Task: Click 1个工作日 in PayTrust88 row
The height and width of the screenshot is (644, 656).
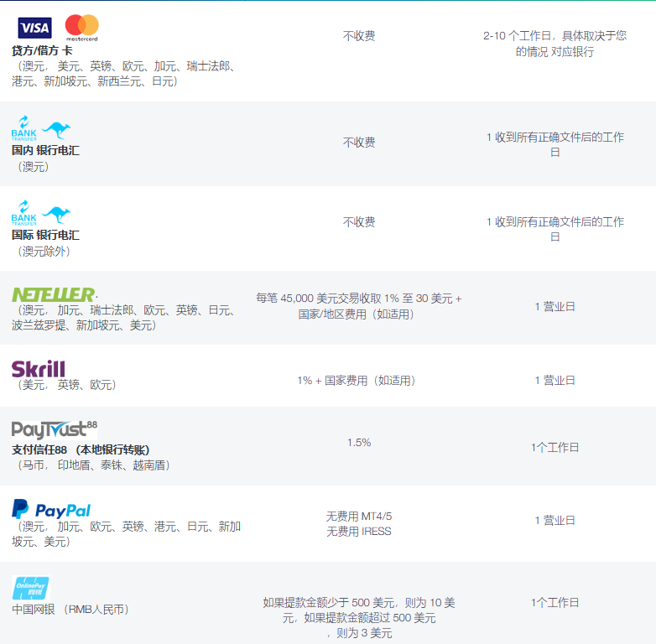Action: pos(554,448)
